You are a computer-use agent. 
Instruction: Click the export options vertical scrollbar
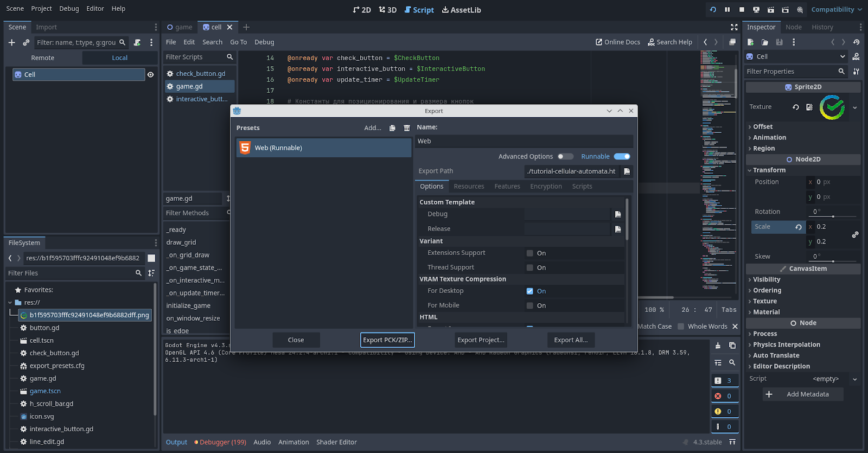click(627, 220)
